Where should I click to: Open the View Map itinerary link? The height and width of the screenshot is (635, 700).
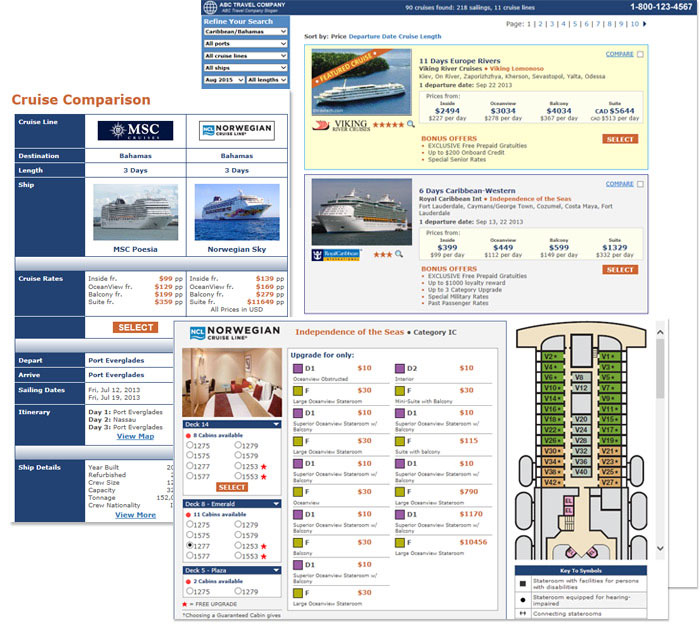(135, 436)
